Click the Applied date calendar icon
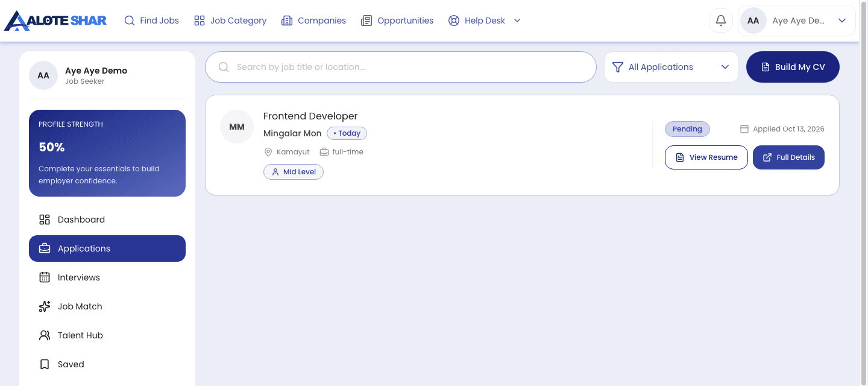Screen dimensions: 868x386 click(744, 129)
